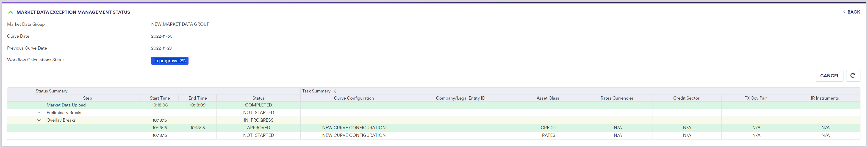The image size is (868, 148).
Task: Click the End Time column header
Action: (x=197, y=98)
